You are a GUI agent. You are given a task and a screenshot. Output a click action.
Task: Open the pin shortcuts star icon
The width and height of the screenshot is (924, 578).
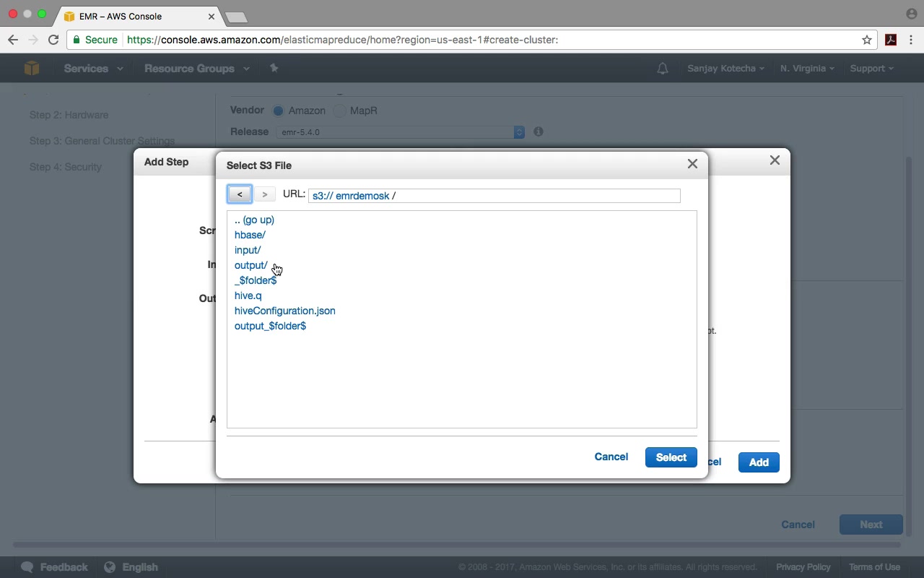tap(274, 68)
